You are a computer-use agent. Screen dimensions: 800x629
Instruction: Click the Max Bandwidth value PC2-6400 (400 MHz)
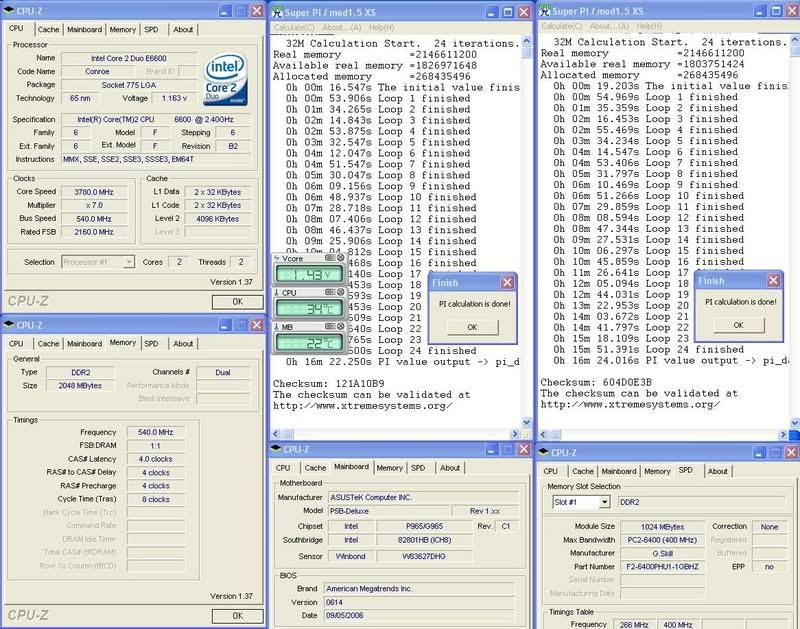[x=662, y=540]
